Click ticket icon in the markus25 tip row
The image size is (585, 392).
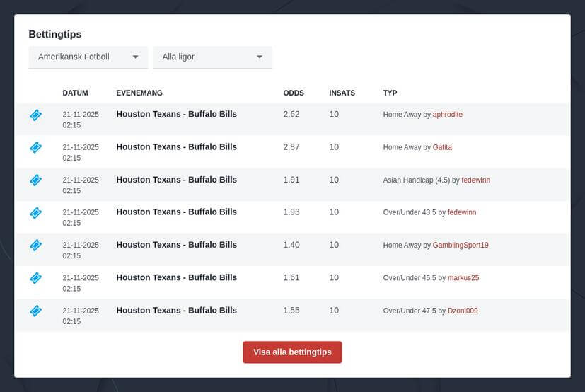point(35,278)
